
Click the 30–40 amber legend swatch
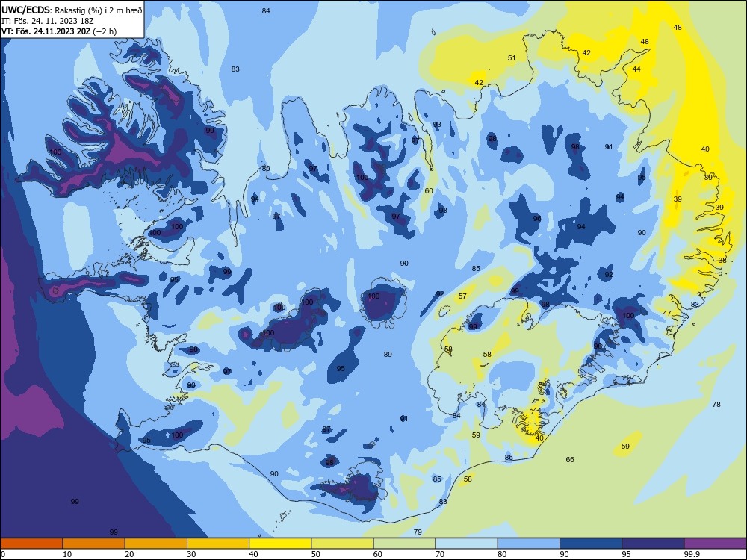pyautogui.click(x=218, y=544)
